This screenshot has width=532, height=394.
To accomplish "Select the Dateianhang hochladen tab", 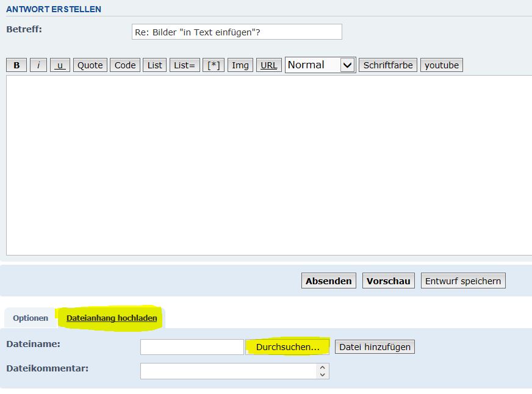I will click(112, 318).
